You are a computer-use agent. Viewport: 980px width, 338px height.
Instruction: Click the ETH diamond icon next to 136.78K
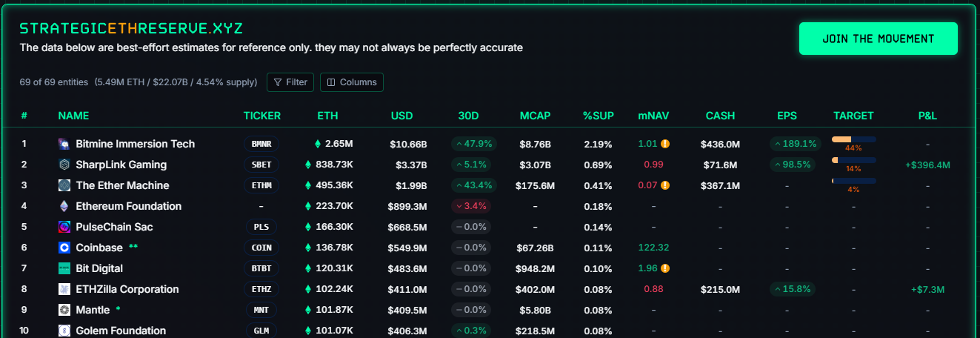click(308, 248)
